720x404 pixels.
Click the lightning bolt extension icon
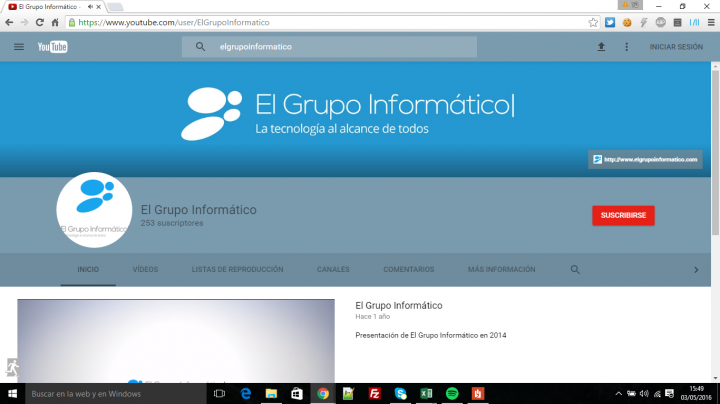644,22
